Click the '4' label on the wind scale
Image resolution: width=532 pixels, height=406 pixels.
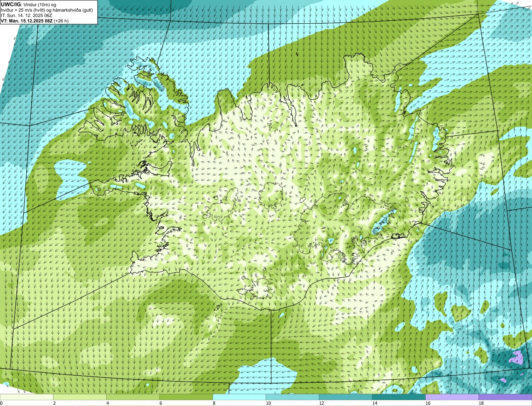coord(108,403)
